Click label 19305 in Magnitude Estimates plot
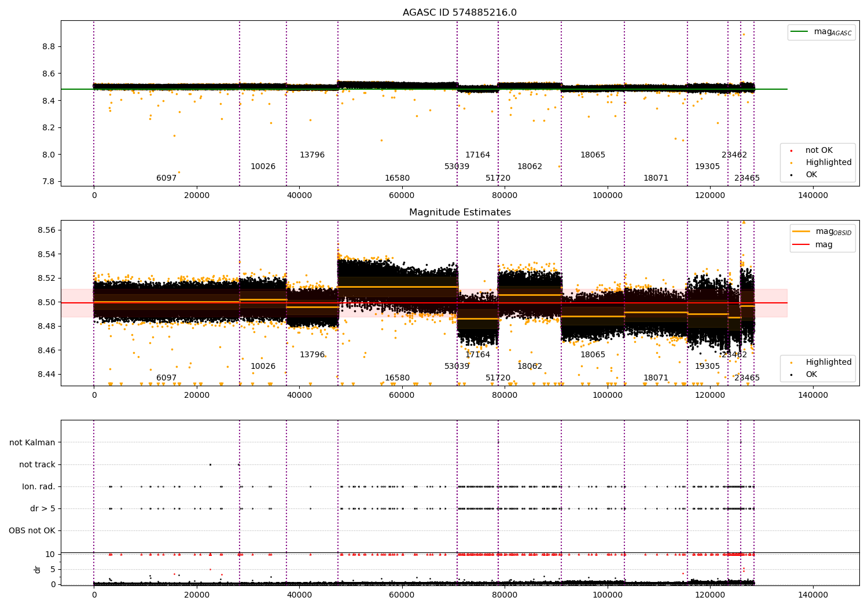The image size is (868, 608). coord(707,367)
